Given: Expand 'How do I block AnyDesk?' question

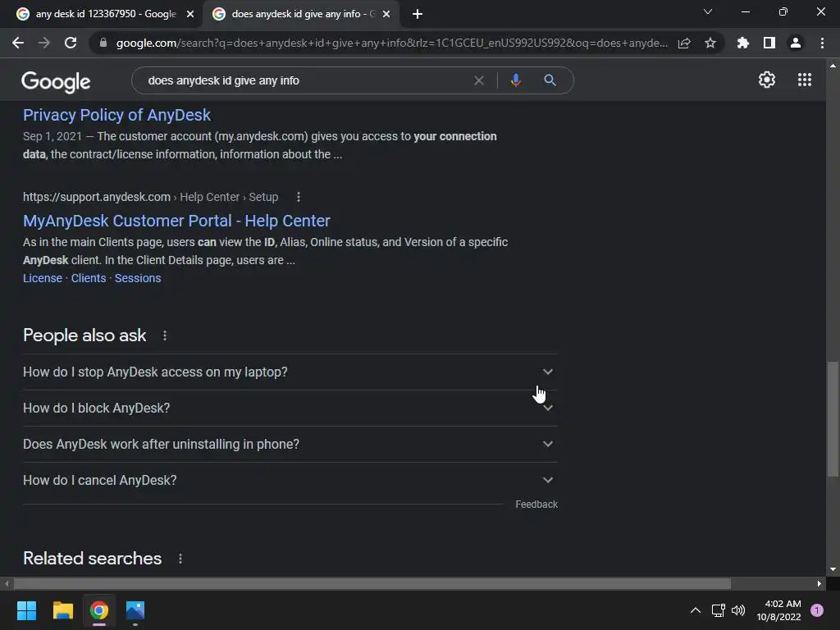Looking at the screenshot, I should tap(290, 409).
